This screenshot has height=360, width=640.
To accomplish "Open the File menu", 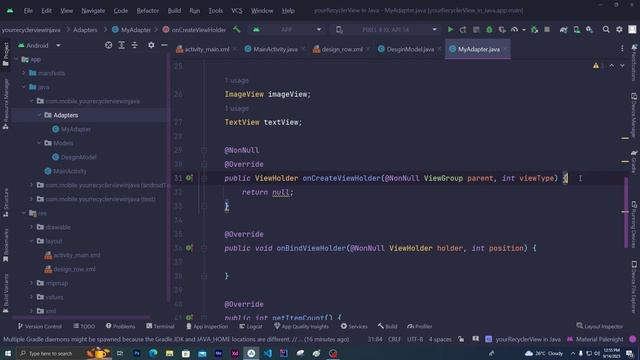I will click(28, 11).
